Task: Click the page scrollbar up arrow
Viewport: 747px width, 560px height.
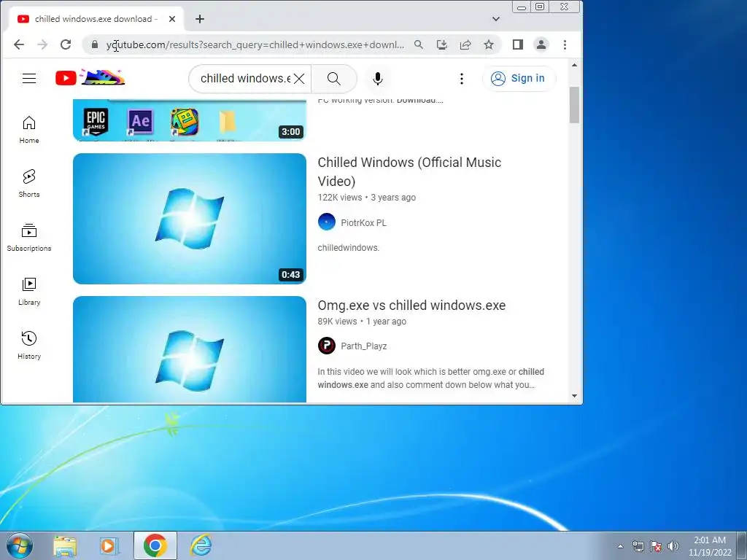Action: click(575, 65)
